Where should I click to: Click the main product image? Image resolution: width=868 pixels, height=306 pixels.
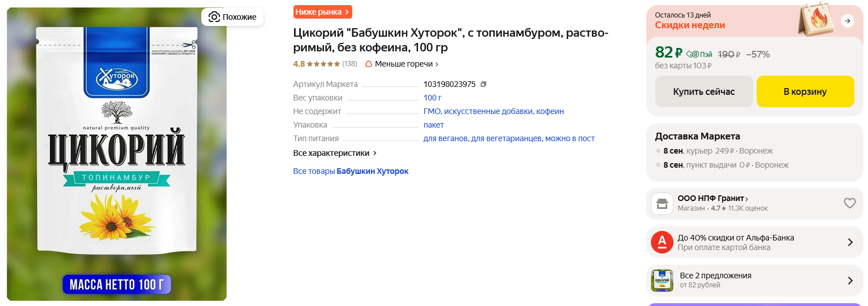116,154
